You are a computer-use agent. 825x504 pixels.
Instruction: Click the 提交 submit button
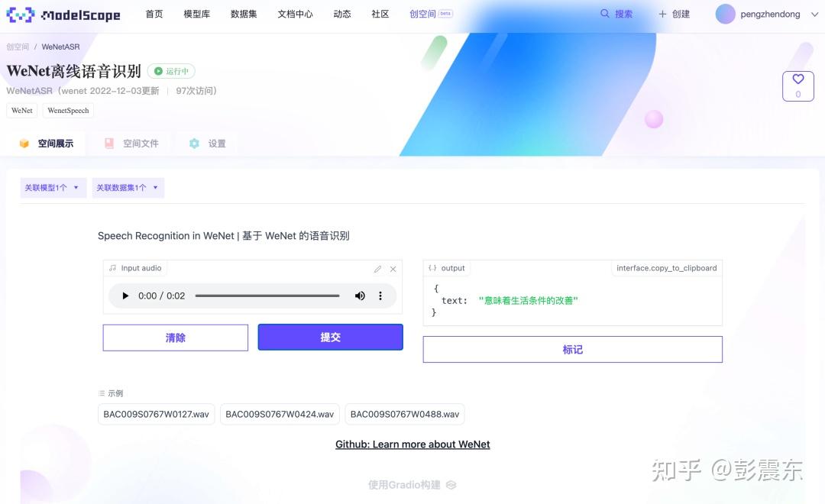tap(331, 338)
